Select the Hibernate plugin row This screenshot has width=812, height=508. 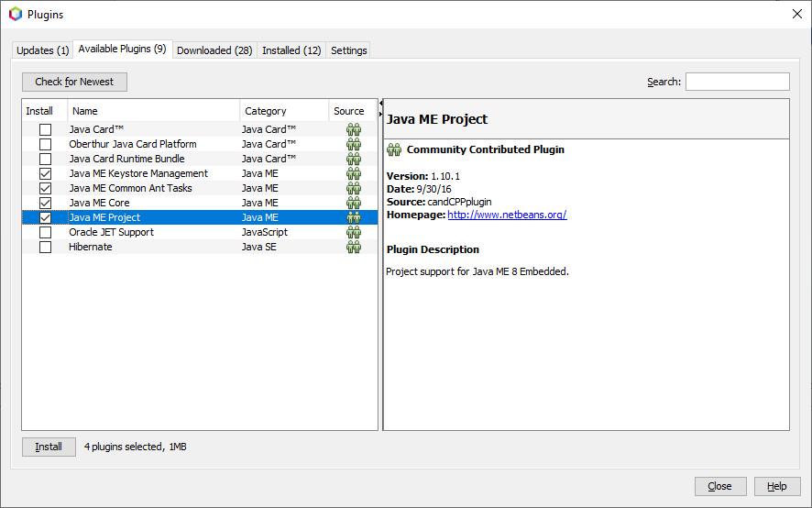[200, 247]
